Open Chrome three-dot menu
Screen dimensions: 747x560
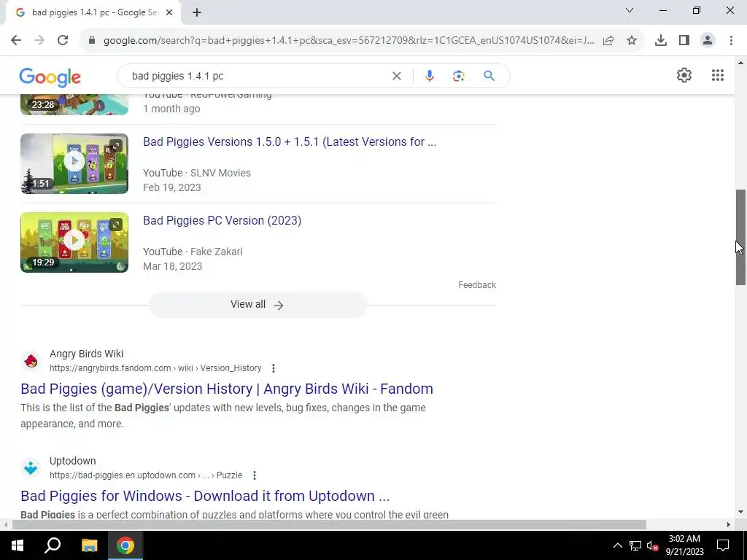[731, 41]
